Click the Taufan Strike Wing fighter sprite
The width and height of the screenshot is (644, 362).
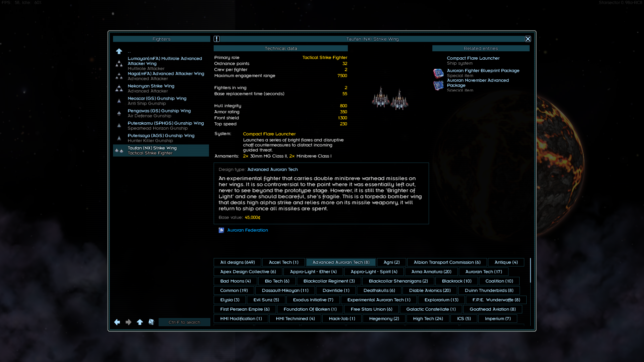click(390, 99)
